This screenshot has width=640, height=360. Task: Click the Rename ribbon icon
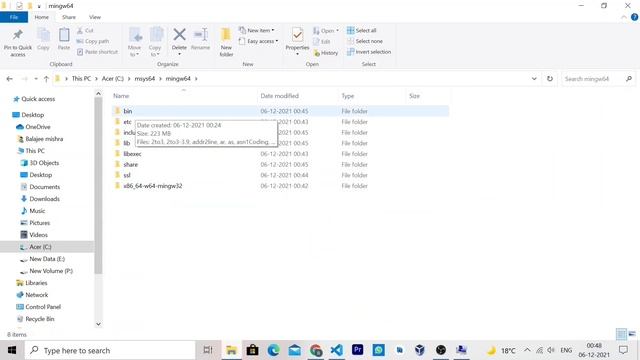[x=200, y=40]
